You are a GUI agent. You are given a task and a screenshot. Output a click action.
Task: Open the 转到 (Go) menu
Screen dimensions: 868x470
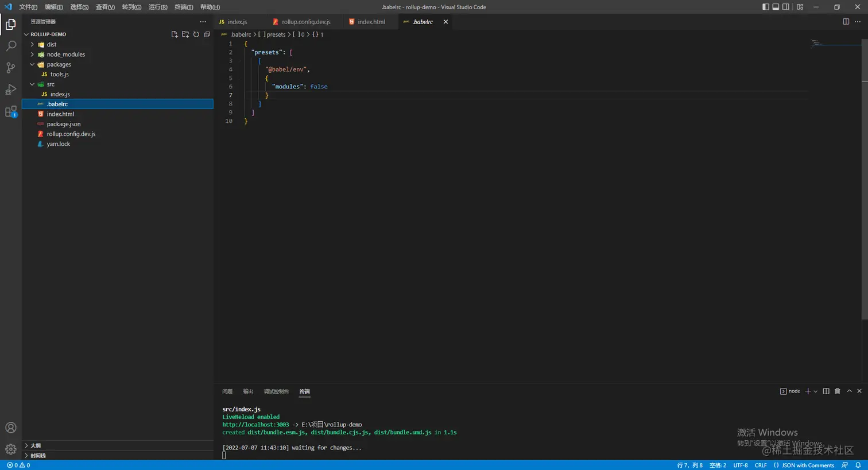[131, 7]
